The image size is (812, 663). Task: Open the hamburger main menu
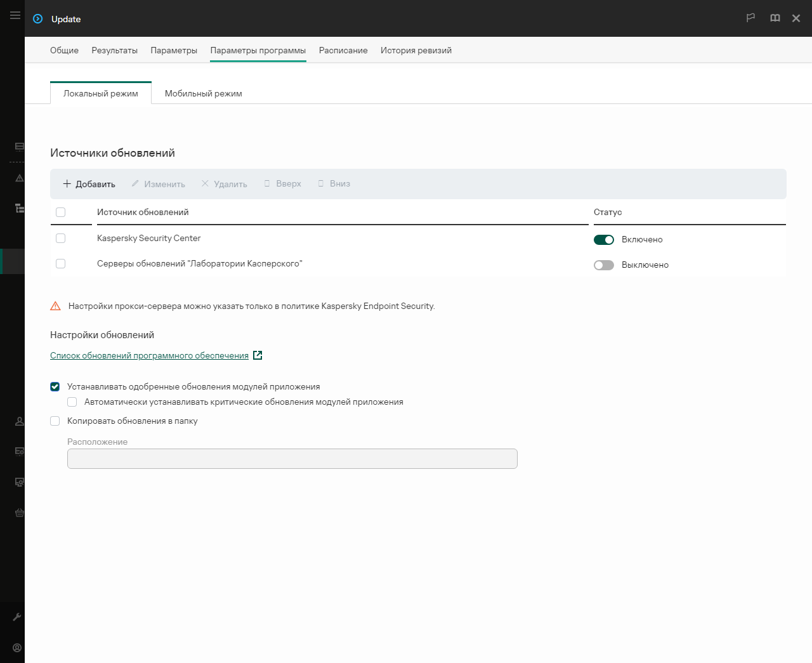pyautogui.click(x=15, y=15)
